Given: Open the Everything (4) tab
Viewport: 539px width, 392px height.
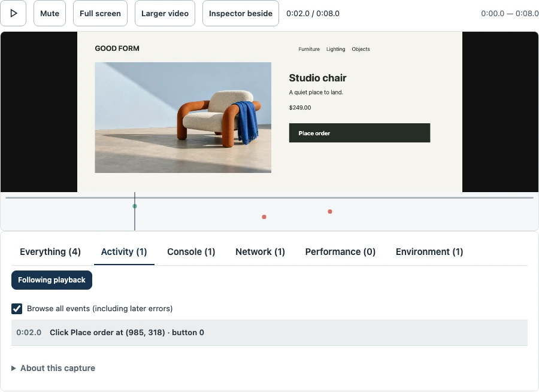Looking at the screenshot, I should 50,252.
